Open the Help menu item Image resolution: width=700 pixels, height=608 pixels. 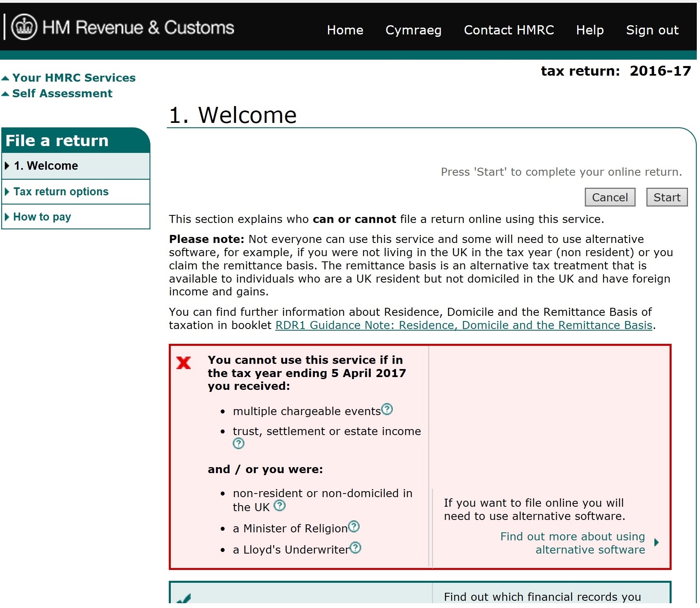[590, 30]
